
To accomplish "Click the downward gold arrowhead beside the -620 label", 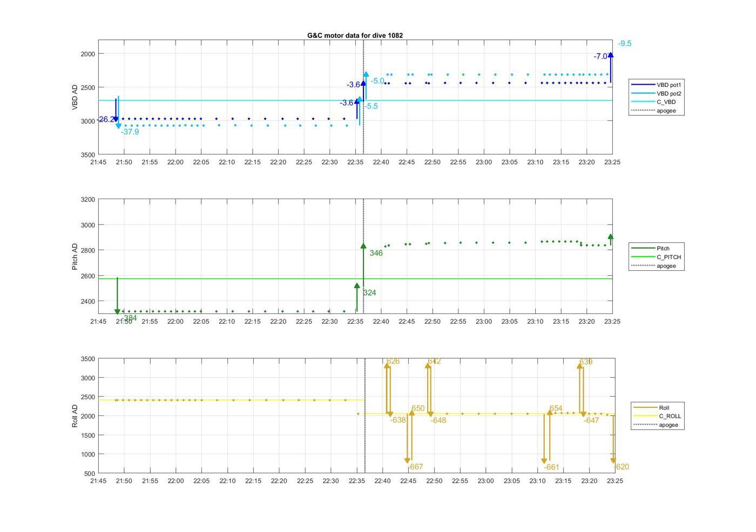I will pyautogui.click(x=613, y=461).
